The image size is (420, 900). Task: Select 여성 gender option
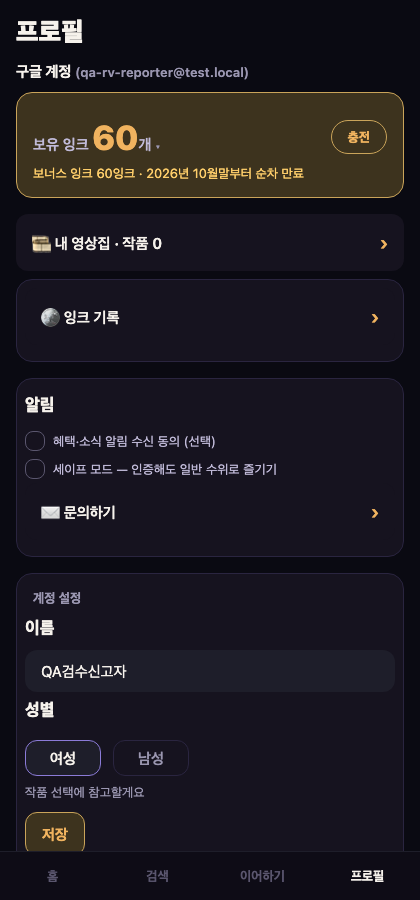click(63, 758)
